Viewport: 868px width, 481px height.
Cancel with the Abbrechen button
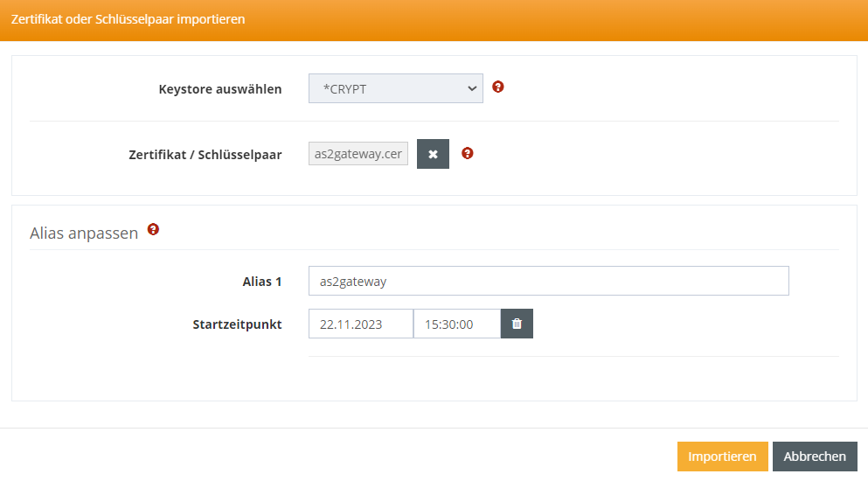(x=815, y=457)
